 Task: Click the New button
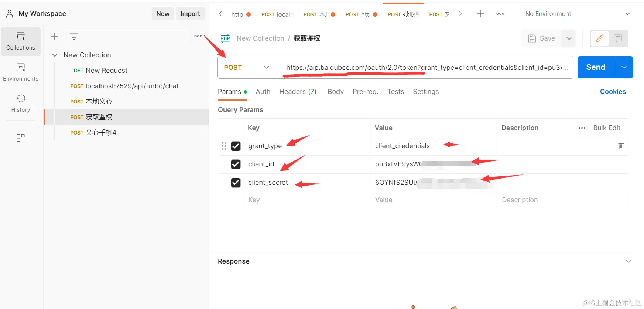163,14
